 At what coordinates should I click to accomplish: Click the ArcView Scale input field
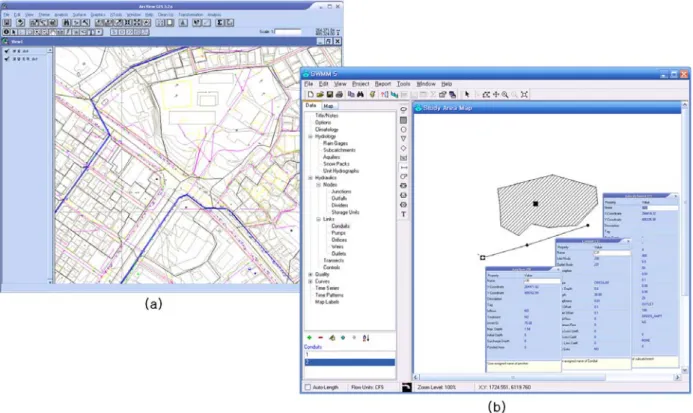pos(288,32)
